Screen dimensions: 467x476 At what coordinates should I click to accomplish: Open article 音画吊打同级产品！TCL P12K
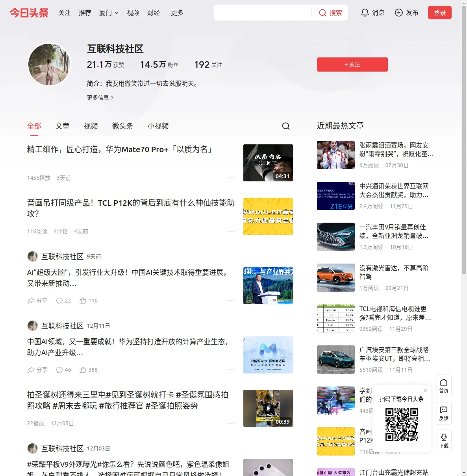click(131, 208)
